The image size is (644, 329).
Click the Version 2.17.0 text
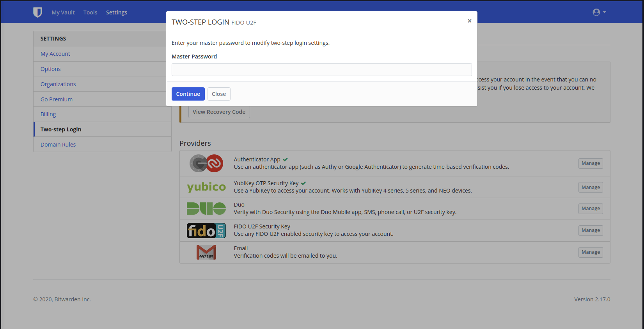tap(592, 299)
